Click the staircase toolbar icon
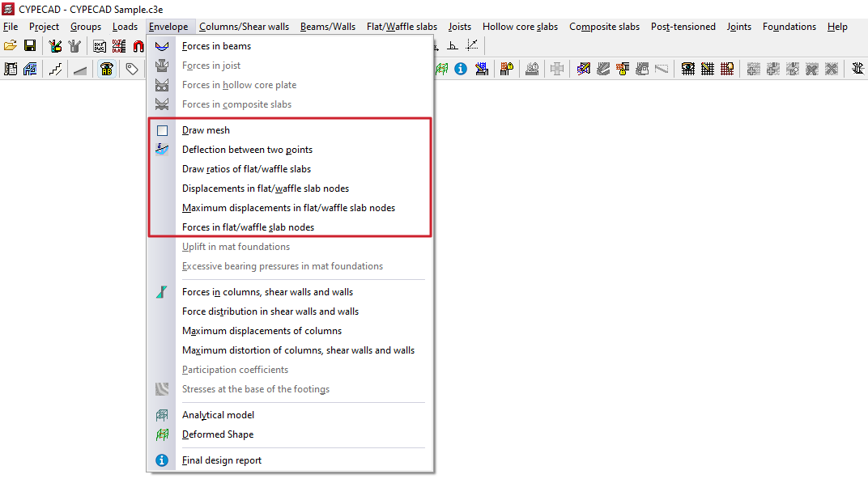 click(x=55, y=69)
